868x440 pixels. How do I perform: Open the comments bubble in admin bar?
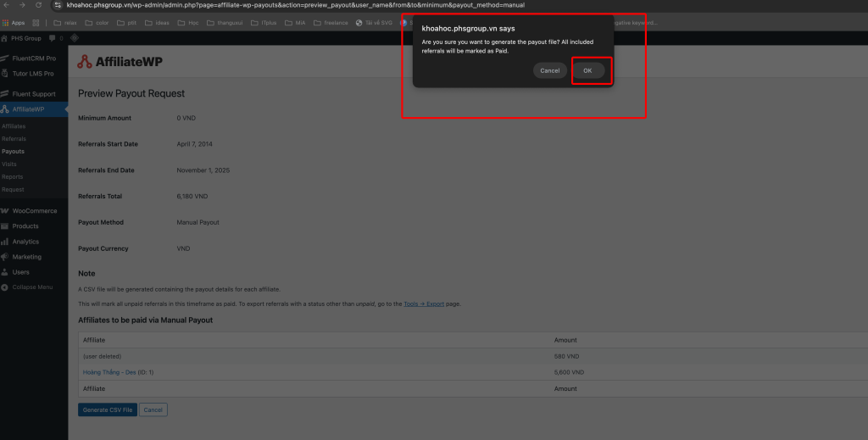click(53, 38)
